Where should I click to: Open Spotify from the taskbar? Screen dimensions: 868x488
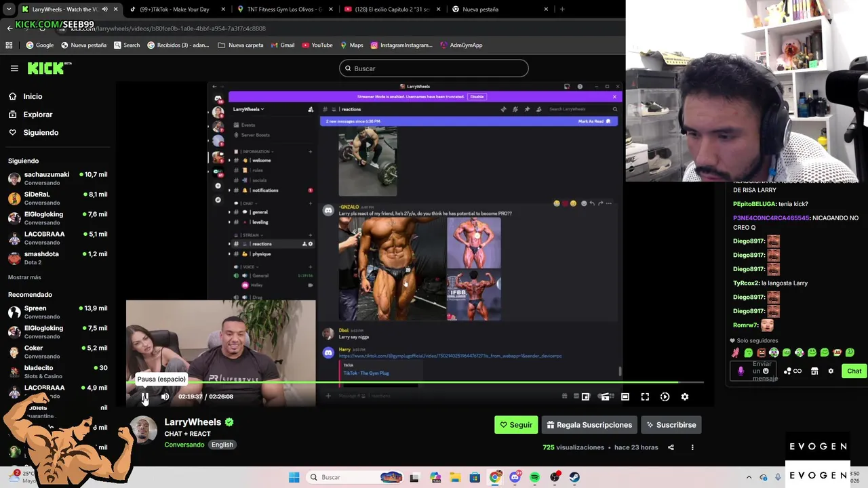pos(535,477)
